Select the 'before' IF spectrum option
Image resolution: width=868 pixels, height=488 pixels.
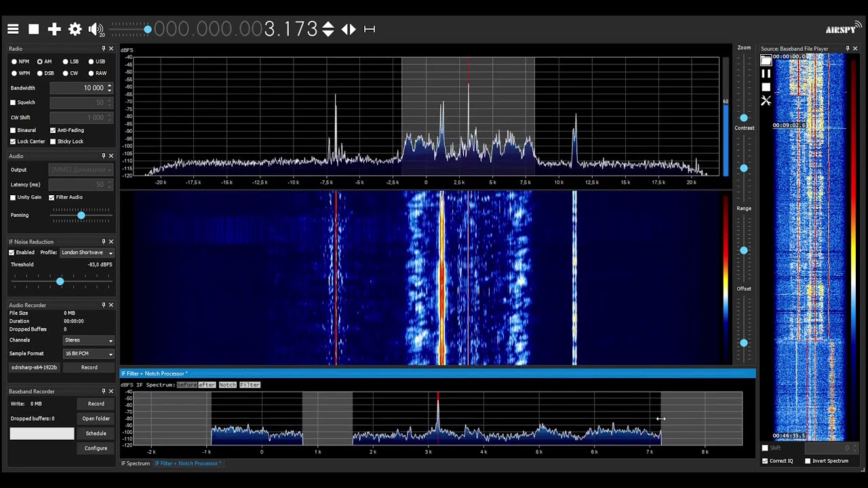(186, 385)
